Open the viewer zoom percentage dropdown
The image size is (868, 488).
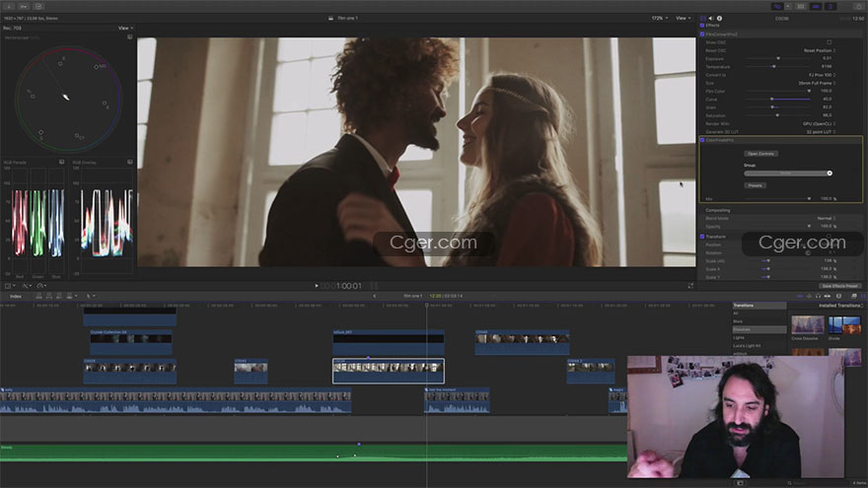tap(659, 19)
